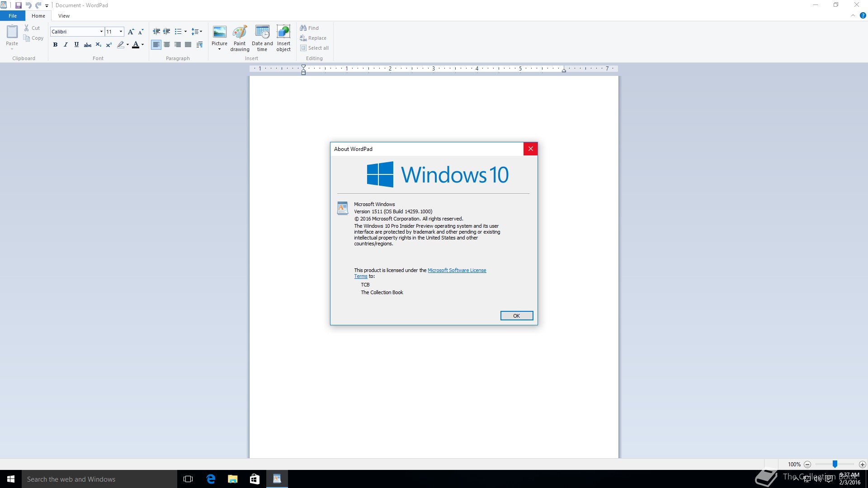Open bullet list style dropdown arrow

click(185, 32)
